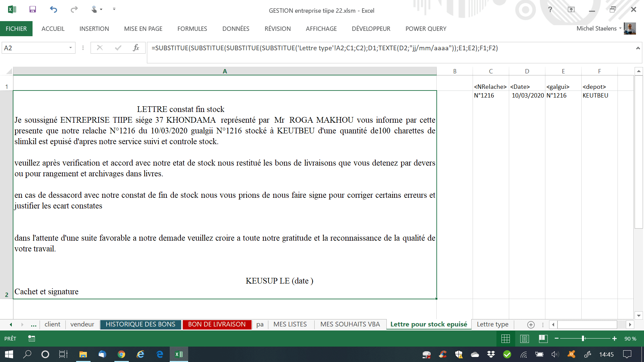Click the zoom slider handle
Viewport: 644px width, 362px height.
(583, 339)
